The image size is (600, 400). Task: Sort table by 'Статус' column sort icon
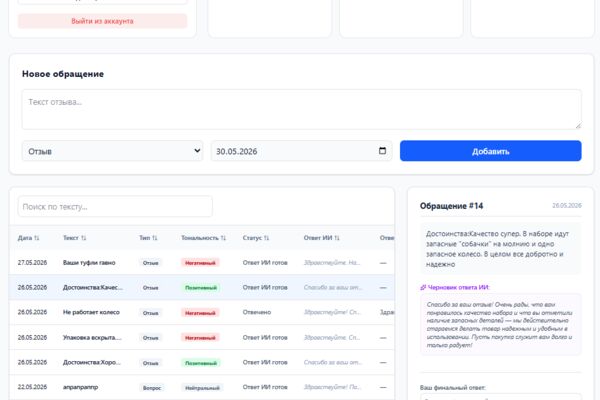click(x=266, y=238)
